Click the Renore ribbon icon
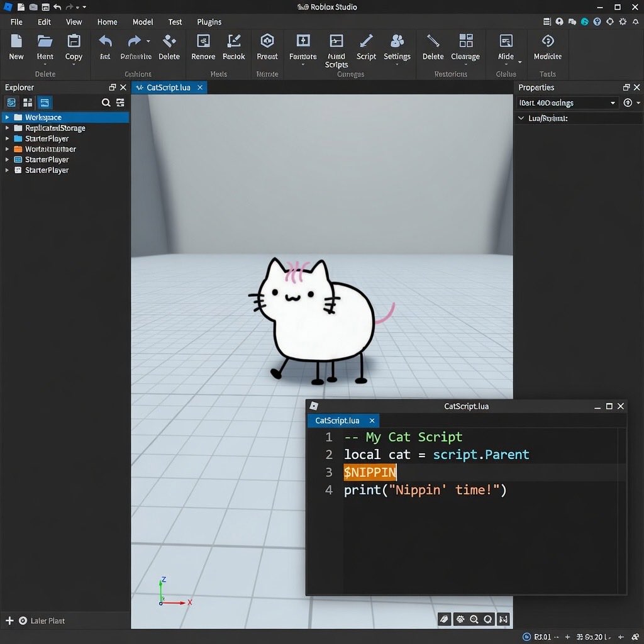The image size is (644, 644). click(203, 41)
